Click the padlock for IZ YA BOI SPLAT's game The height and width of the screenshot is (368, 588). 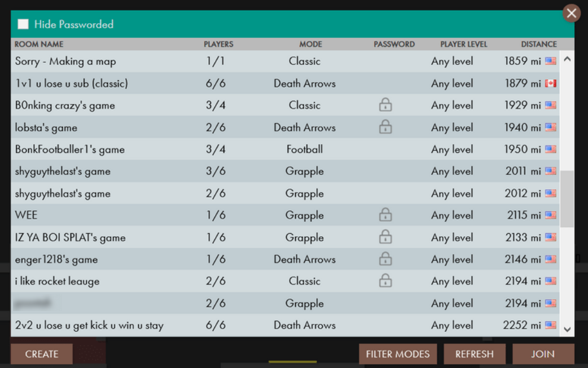pos(385,237)
